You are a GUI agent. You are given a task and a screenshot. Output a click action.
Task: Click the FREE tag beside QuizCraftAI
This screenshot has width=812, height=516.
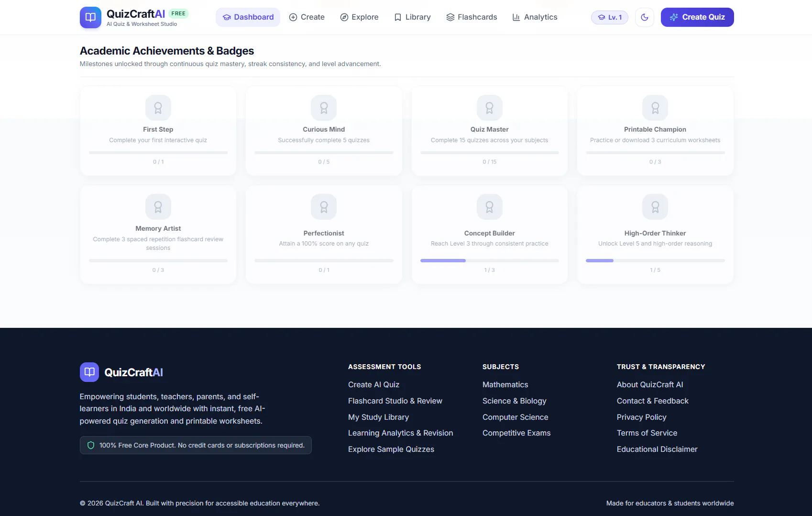[178, 13]
